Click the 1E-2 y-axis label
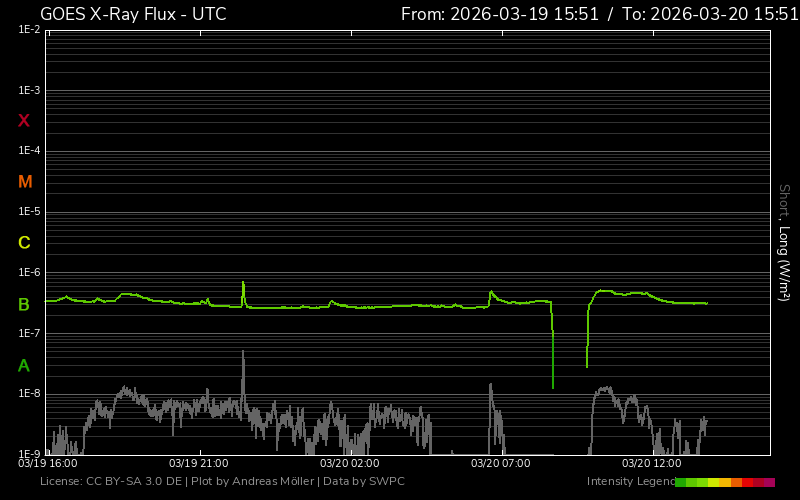The image size is (800, 500). click(29, 30)
